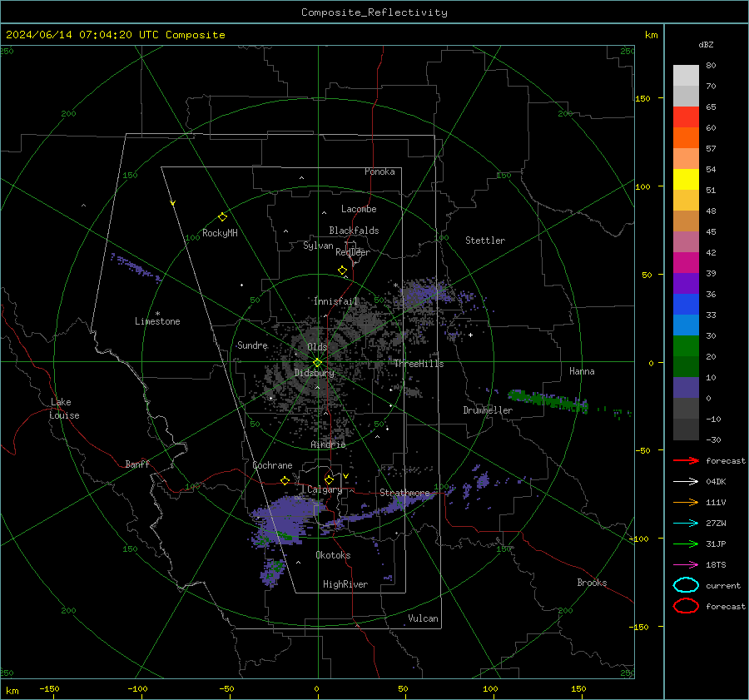Click the Cochrane label
The width and height of the screenshot is (749, 700).
[272, 465]
